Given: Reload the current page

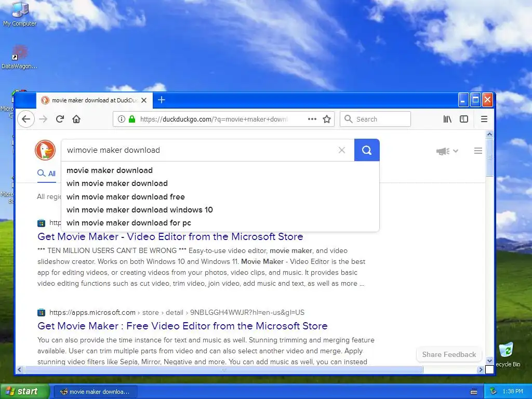Looking at the screenshot, I should [x=60, y=119].
